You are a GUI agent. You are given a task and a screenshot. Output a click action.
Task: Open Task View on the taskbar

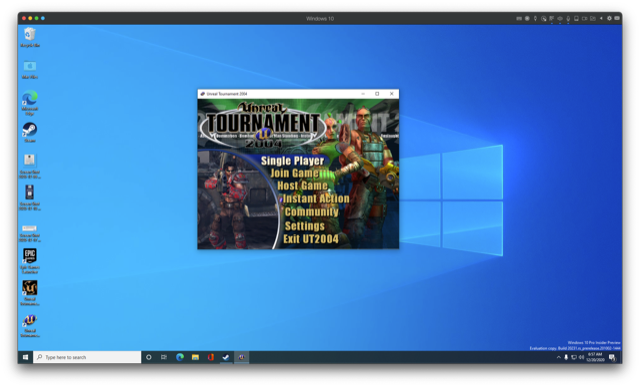click(164, 357)
